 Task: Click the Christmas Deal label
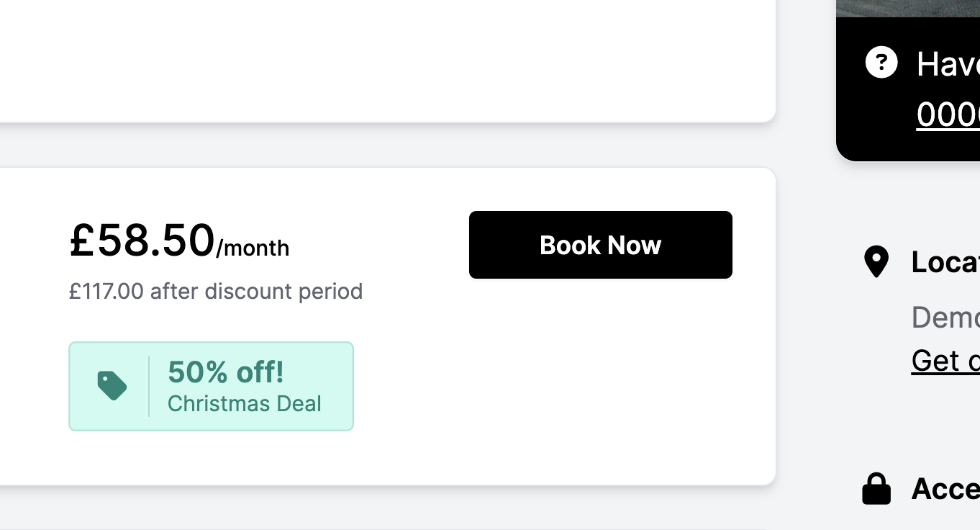[244, 404]
